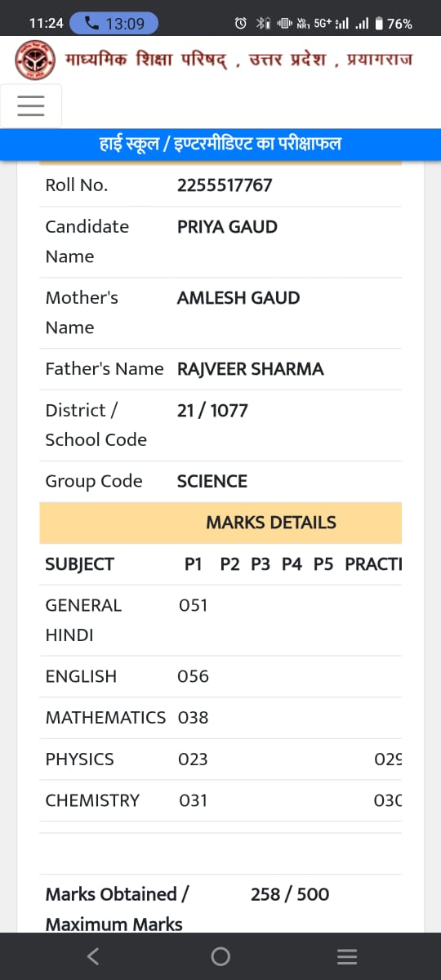This screenshot has width=441, height=980.
Task: Tap the candidate name PRIYA GAUD
Action: coord(227,227)
